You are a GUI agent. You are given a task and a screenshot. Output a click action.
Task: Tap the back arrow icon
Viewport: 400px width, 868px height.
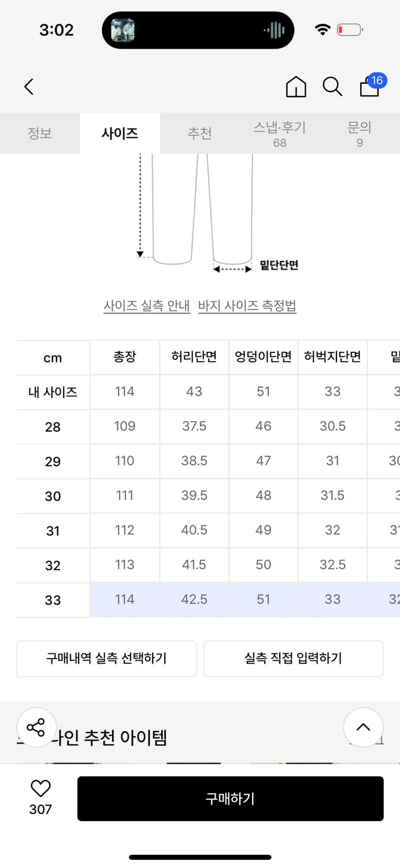click(x=29, y=87)
